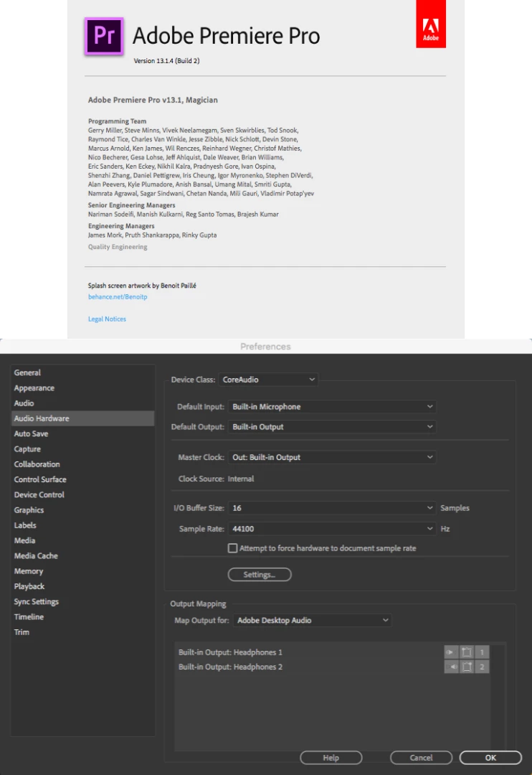Select Labels preferences category
The height and width of the screenshot is (775, 532).
click(82, 525)
